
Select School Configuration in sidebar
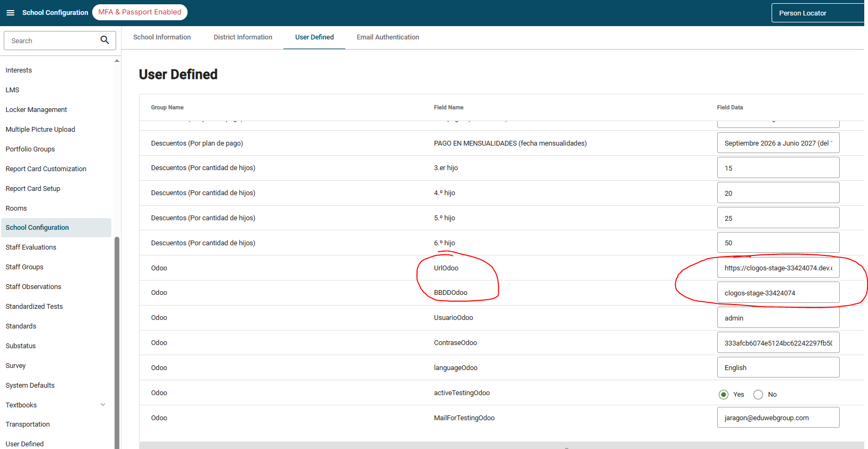(56, 228)
